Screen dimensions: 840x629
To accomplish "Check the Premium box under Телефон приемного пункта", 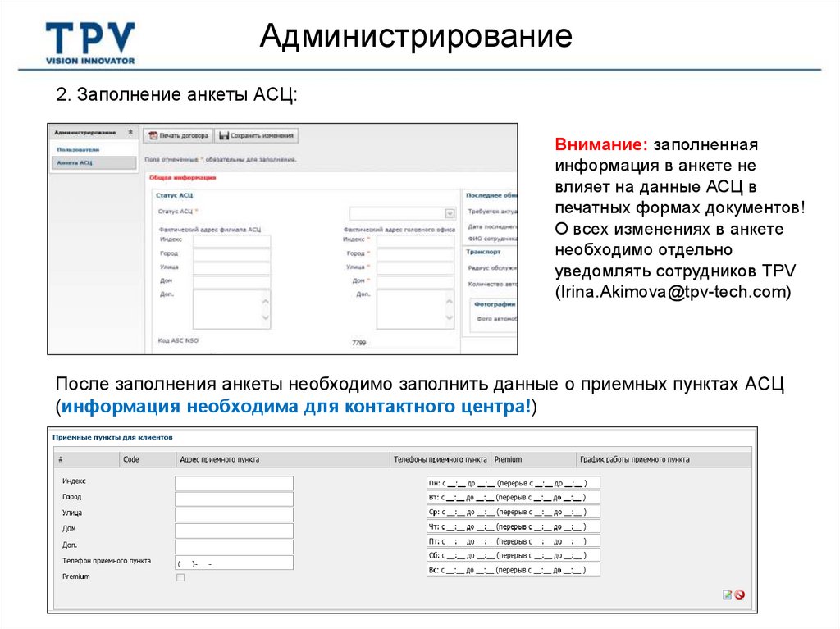I will click(180, 578).
